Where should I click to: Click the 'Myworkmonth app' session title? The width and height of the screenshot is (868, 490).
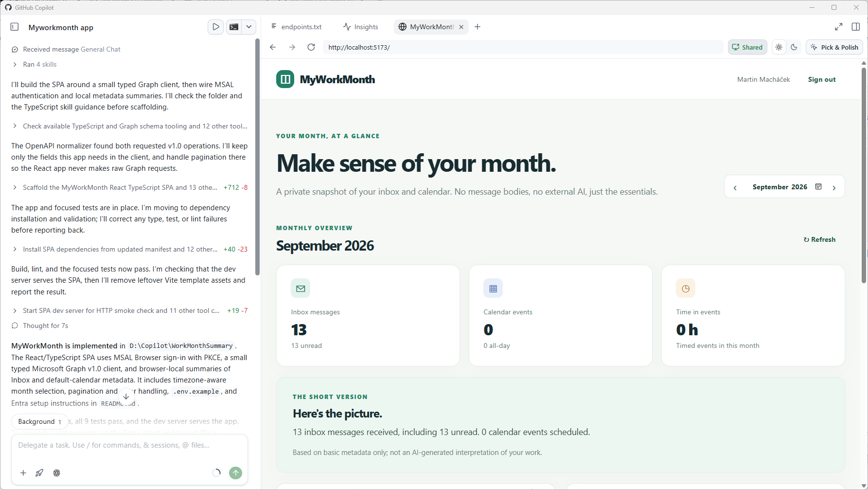(x=61, y=27)
